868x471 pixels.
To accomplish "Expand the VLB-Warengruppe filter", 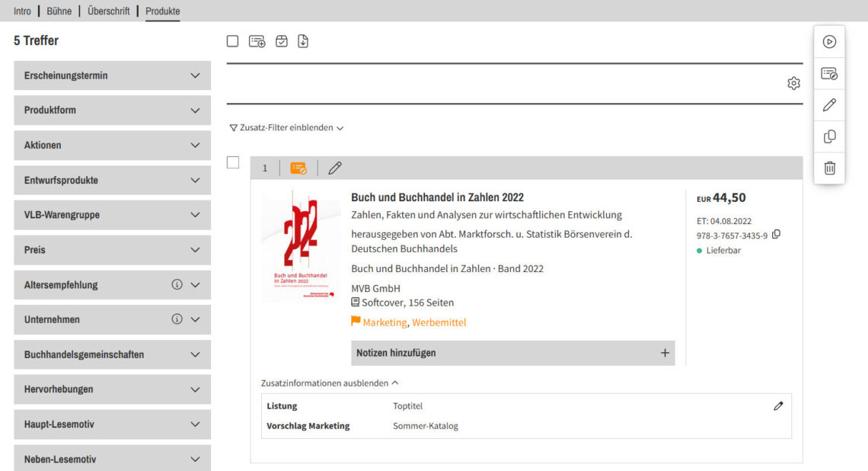I will [112, 215].
